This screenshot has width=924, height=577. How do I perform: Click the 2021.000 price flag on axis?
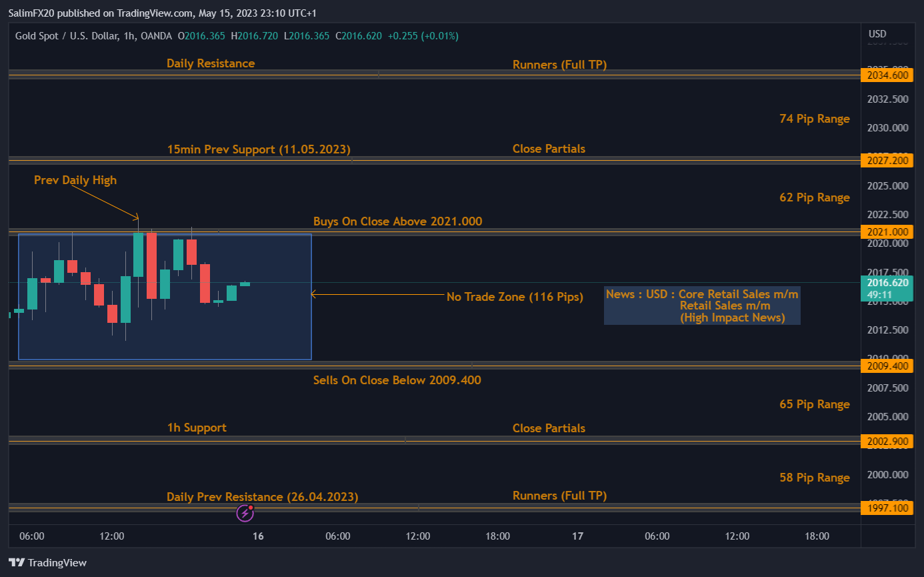887,231
